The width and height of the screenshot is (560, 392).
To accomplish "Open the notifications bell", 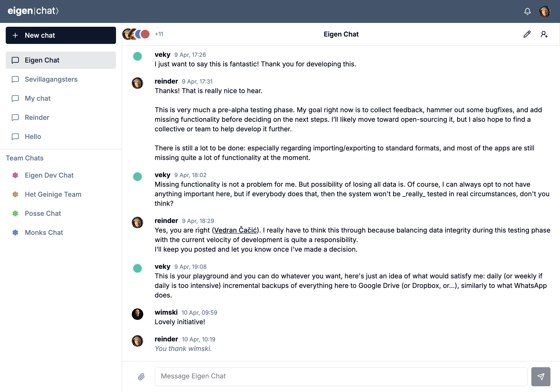I will [527, 11].
